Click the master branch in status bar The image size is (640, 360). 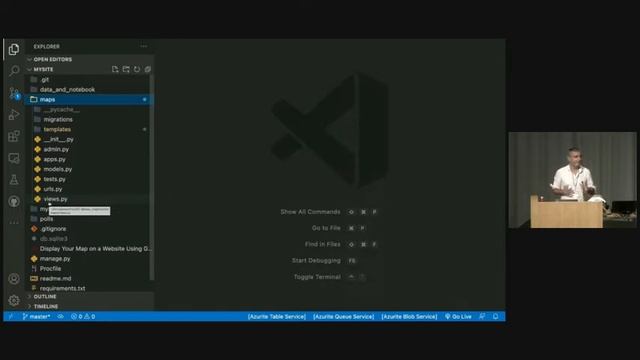[x=36, y=316]
